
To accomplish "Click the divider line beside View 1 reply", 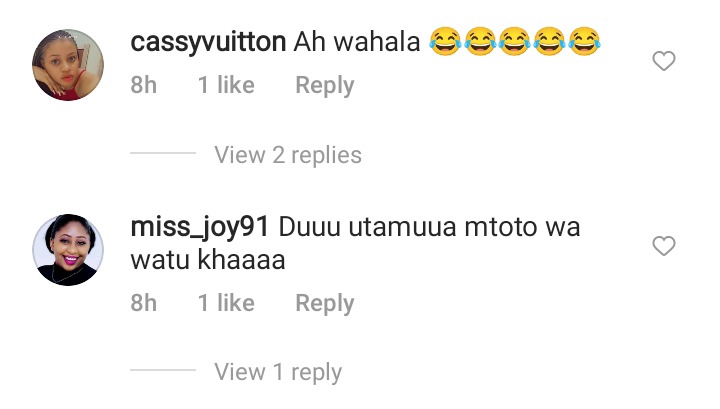I will [x=163, y=370].
